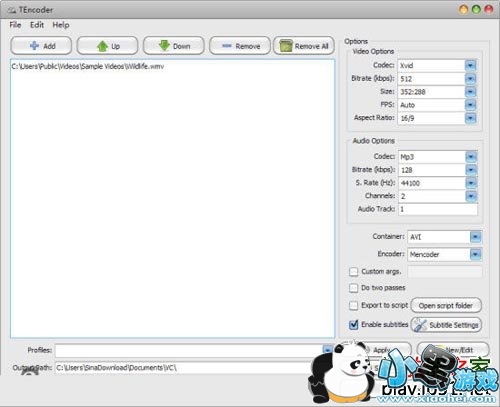Click the green Up arrow icon
Viewport: 500px width, 407px height.
click(102, 46)
